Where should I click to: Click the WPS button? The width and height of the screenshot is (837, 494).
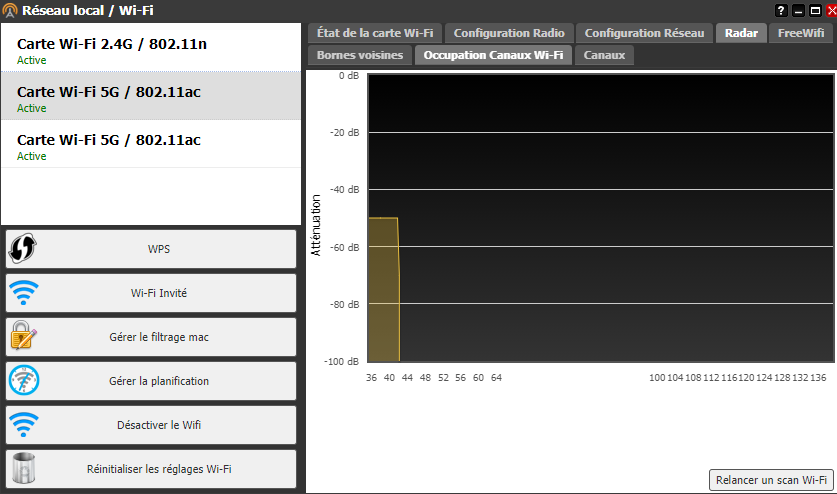151,249
